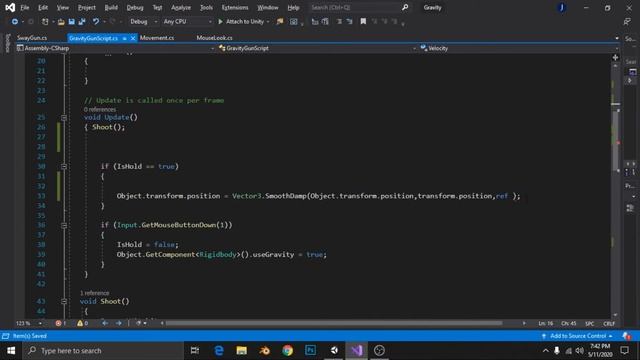This screenshot has height=360, width=640.
Task: Click the navigate back arrow in editor strip
Action: (x=105, y=323)
